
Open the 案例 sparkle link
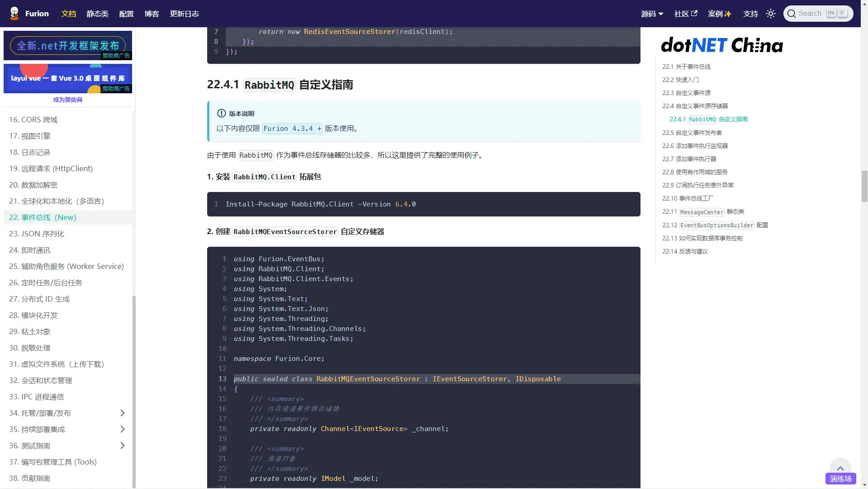click(720, 14)
